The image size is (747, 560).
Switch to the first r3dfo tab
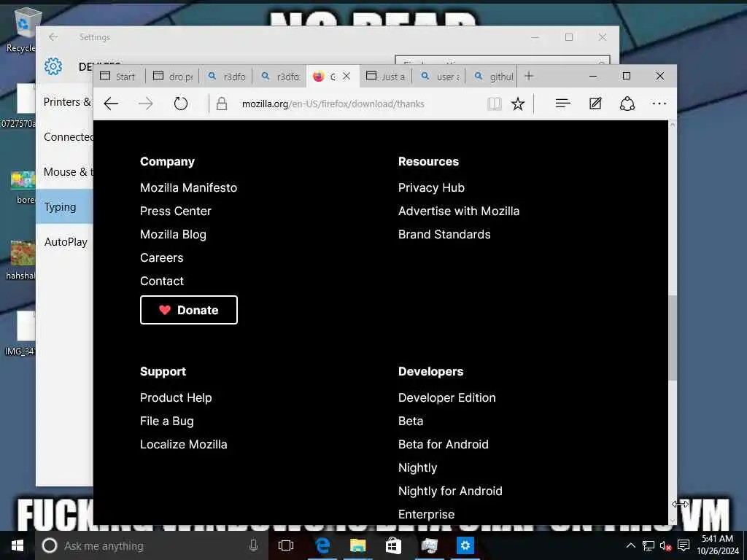(227, 77)
